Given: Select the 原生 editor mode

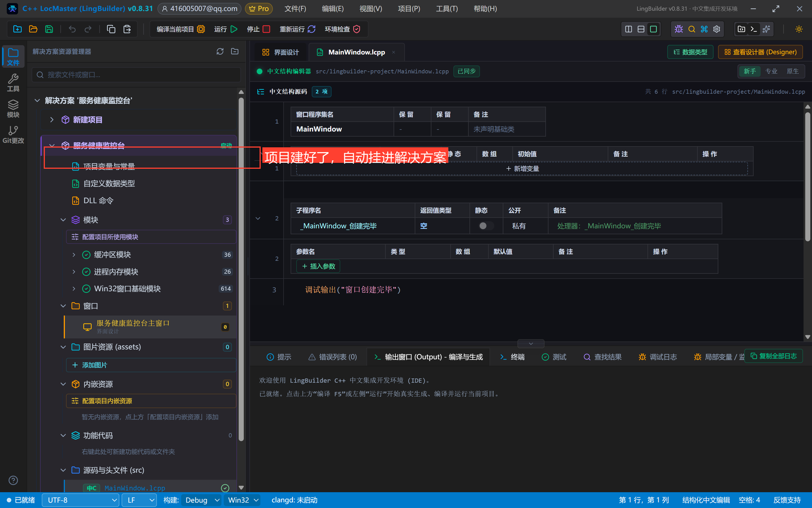Looking at the screenshot, I should coord(793,71).
